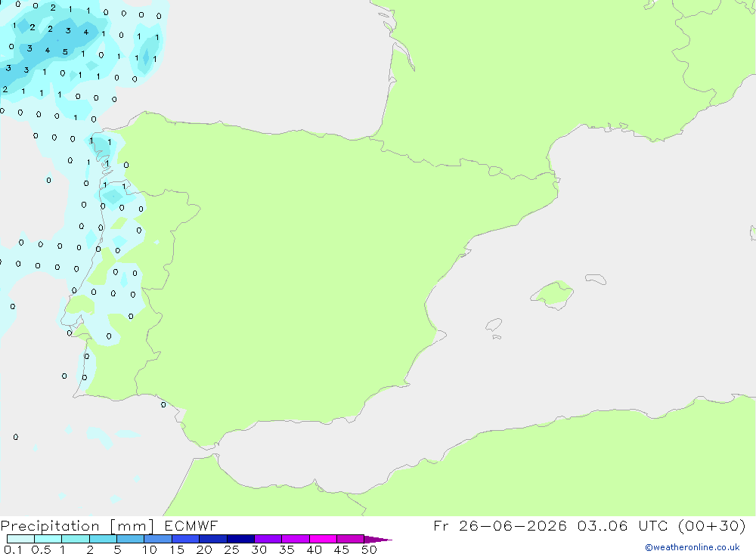Click the 5–10 mm blue legend swatch
Image resolution: width=756 pixels, height=554 pixels.
click(131, 539)
